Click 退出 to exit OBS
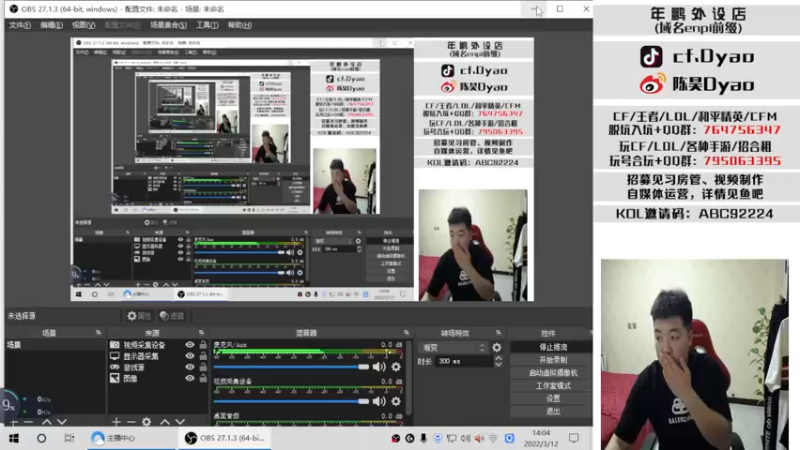This screenshot has height=450, width=800. [x=552, y=411]
